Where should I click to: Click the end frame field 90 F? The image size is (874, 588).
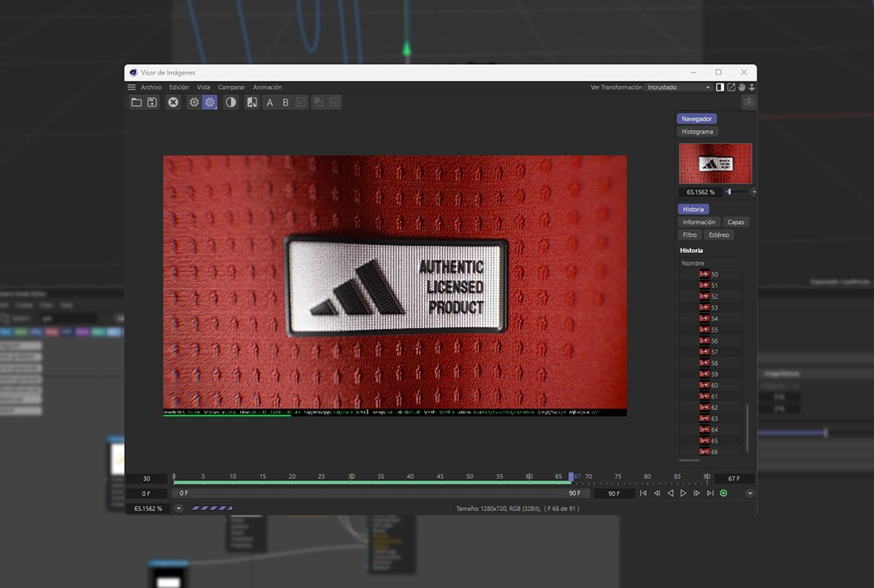pos(613,493)
